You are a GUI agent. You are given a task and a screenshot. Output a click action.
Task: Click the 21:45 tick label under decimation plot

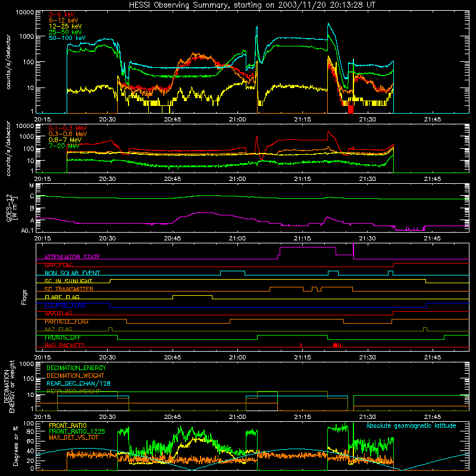tap(433, 417)
